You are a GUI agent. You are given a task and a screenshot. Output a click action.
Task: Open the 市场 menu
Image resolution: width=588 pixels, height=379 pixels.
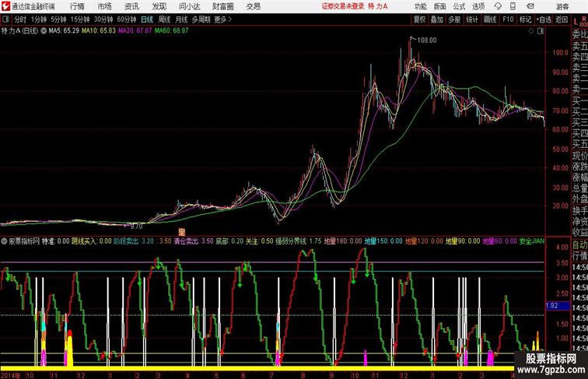[104, 6]
